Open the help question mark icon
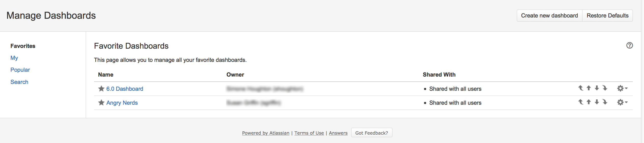 pyautogui.click(x=630, y=45)
